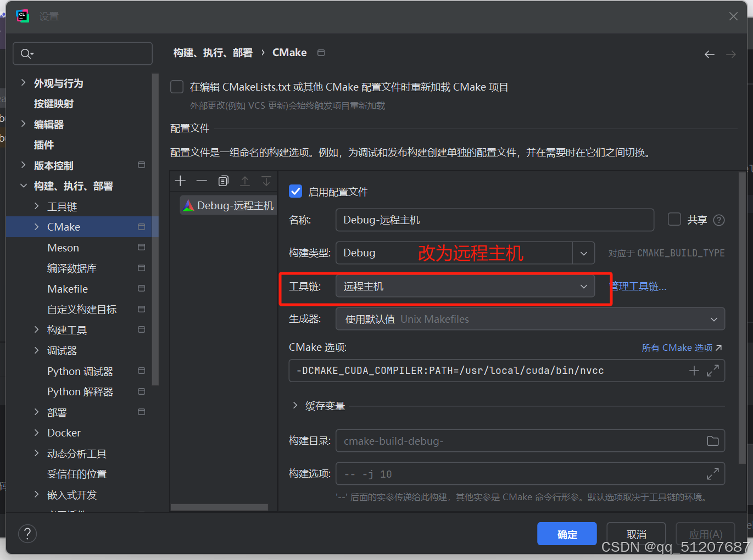Click the search magnifier icon in settings
Image resolution: width=753 pixels, height=560 pixels.
point(26,54)
